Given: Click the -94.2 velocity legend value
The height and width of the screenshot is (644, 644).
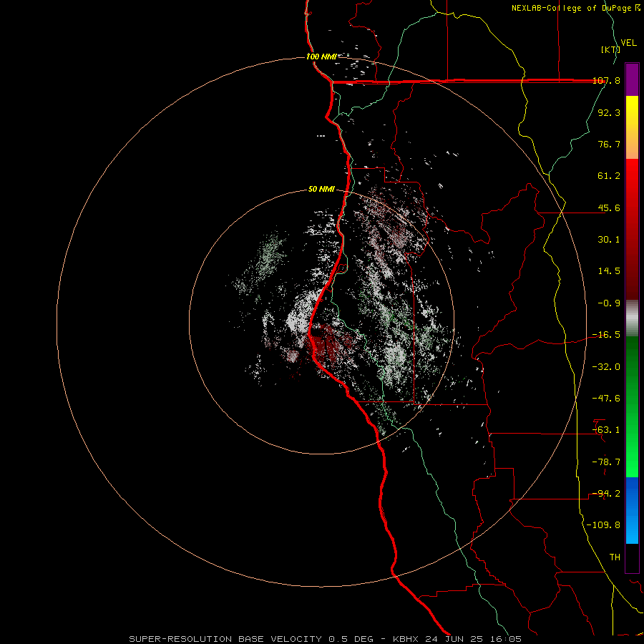Looking at the screenshot, I should (607, 494).
